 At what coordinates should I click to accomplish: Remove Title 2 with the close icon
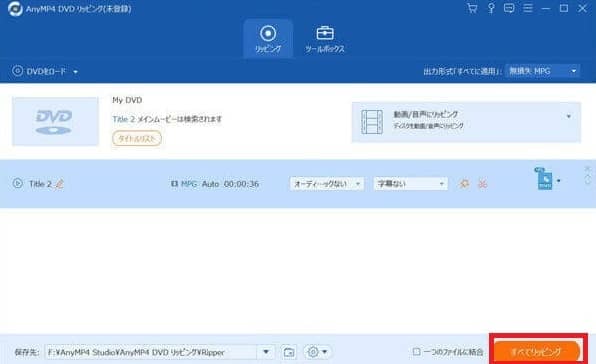(x=587, y=168)
